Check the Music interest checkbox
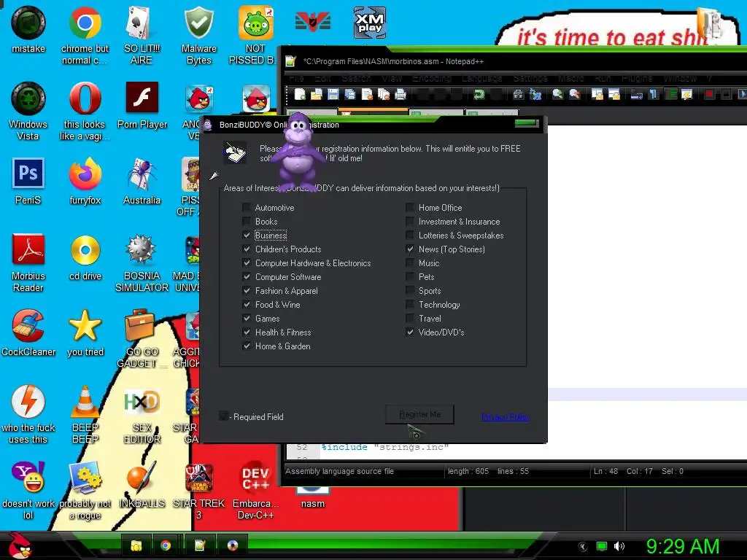Viewport: 747px width, 560px height. pos(410,262)
